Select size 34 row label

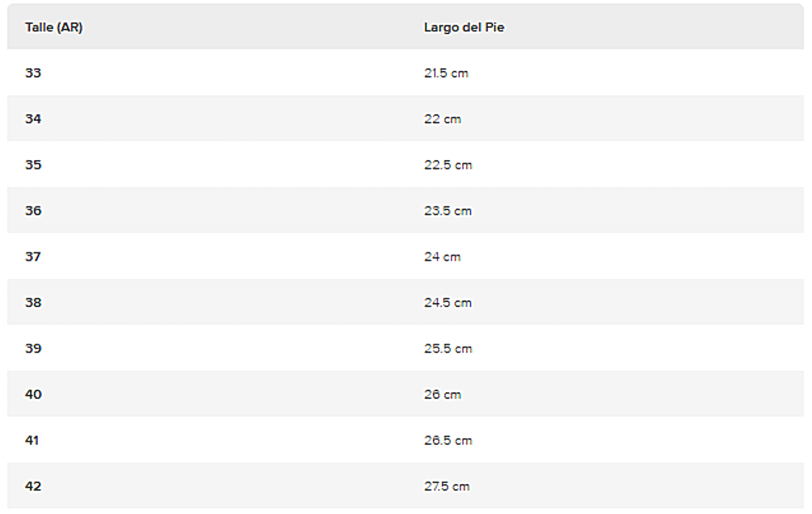33,119
